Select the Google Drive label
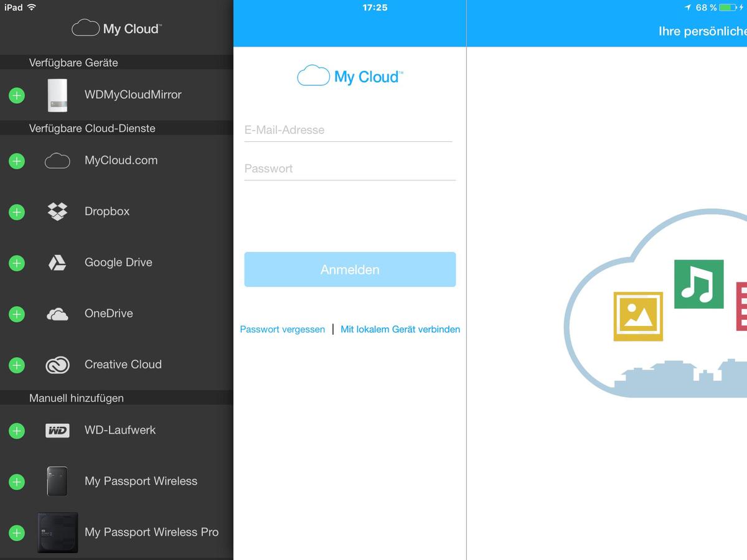Image resolution: width=747 pixels, height=560 pixels. (x=118, y=263)
